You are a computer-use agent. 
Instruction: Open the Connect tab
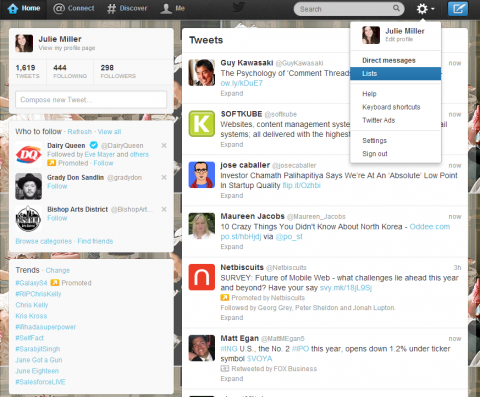click(x=74, y=8)
